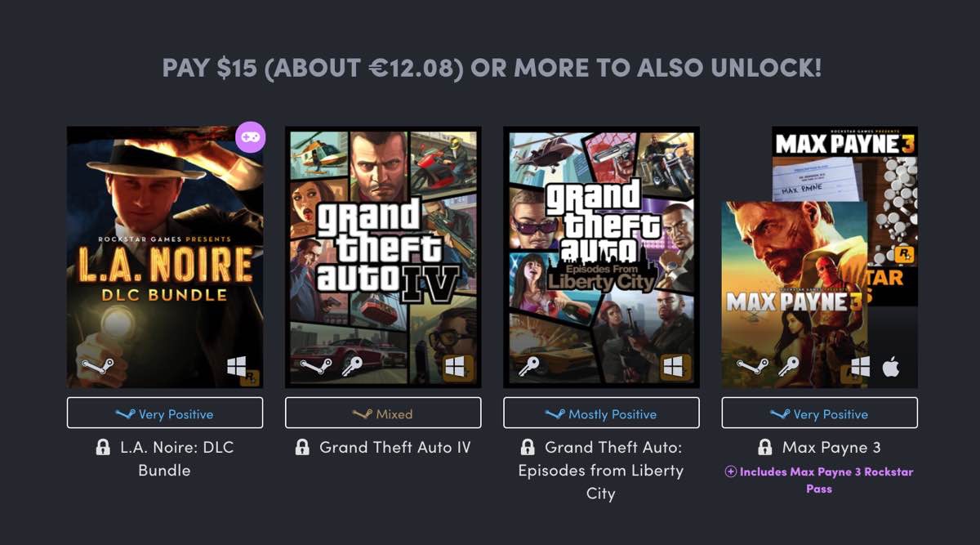Click the Apple icon on Max Payne 3 cover
This screenshot has height=545, width=980.
[891, 367]
